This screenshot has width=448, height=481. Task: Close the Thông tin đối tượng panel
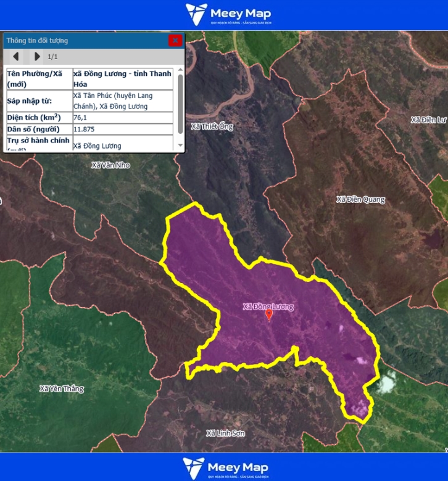pyautogui.click(x=175, y=40)
